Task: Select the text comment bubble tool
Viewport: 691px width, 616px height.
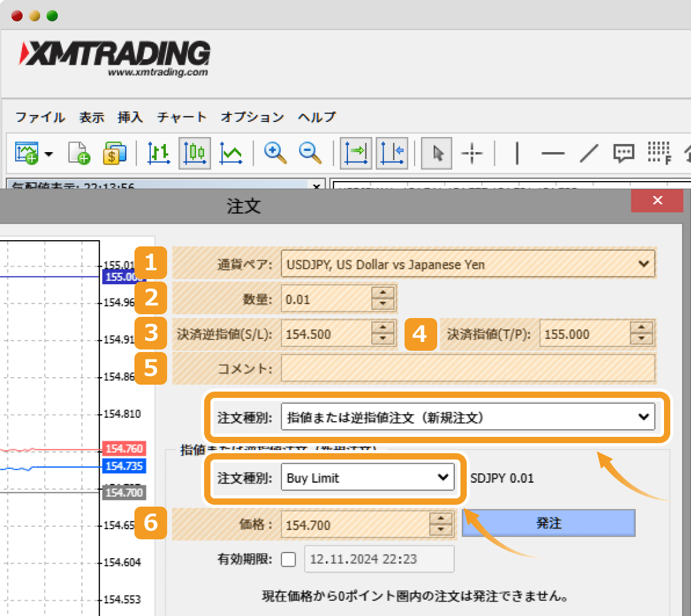Action: [x=624, y=153]
